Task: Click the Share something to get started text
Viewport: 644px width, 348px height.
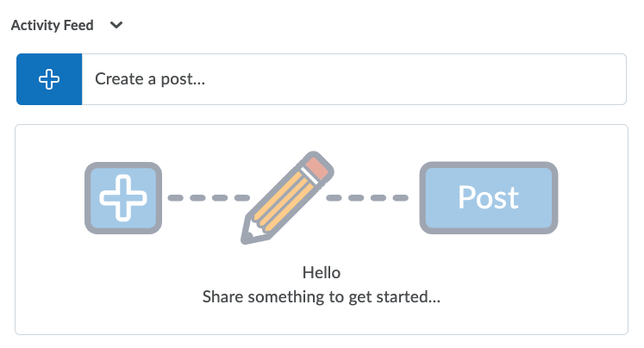Action: click(x=322, y=297)
